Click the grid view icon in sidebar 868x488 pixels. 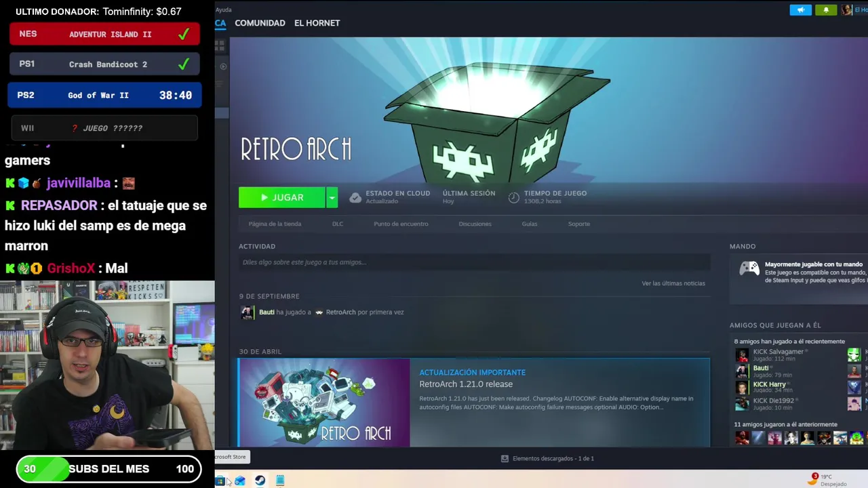click(x=220, y=45)
